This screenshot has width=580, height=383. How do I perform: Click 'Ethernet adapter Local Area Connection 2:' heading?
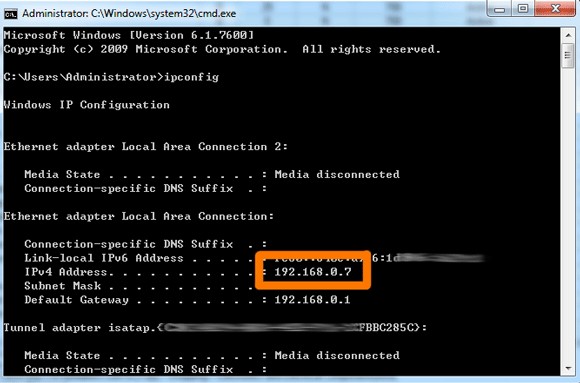point(146,147)
